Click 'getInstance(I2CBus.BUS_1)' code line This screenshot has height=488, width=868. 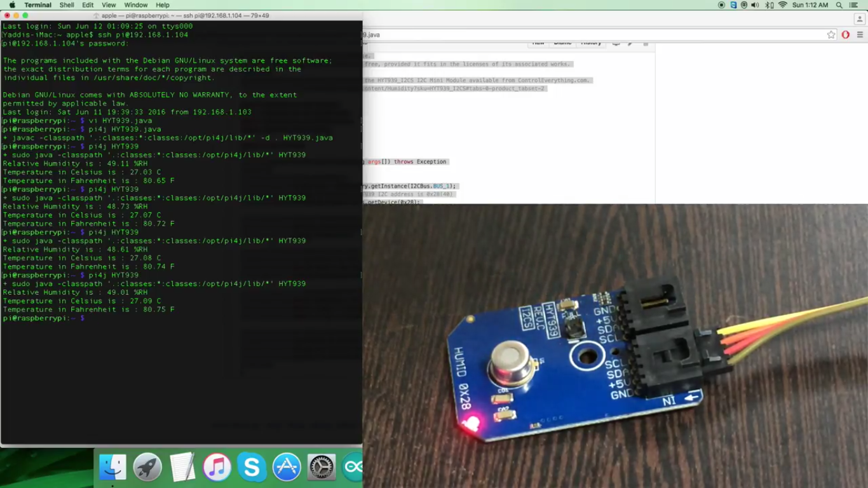pos(410,186)
